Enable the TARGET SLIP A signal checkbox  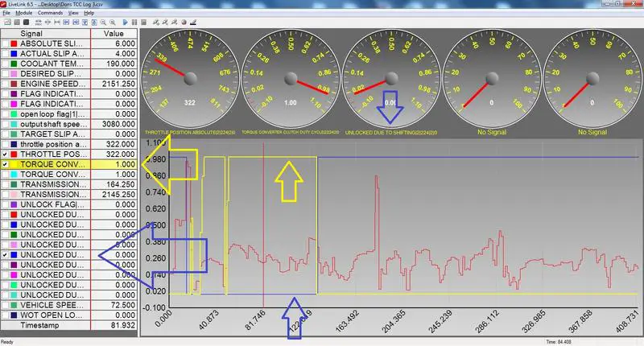pos(5,134)
